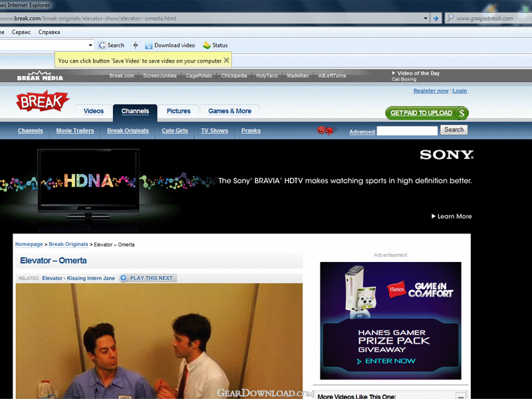This screenshot has width=532, height=399.
Task: Switch to the Pictures tab
Action: pos(178,111)
